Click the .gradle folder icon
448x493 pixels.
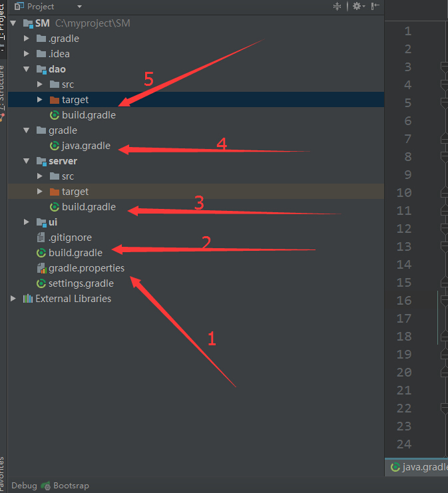point(41,39)
